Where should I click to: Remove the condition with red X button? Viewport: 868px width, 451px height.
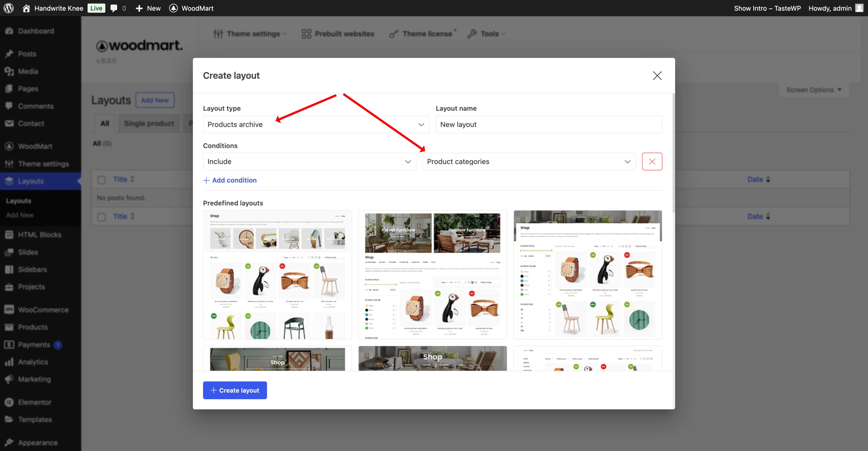(652, 162)
